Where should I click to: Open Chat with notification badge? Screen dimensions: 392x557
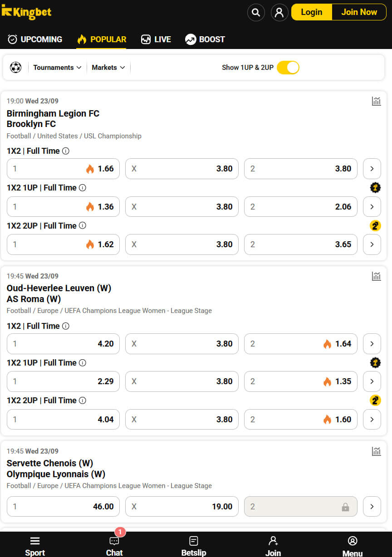[114, 546]
